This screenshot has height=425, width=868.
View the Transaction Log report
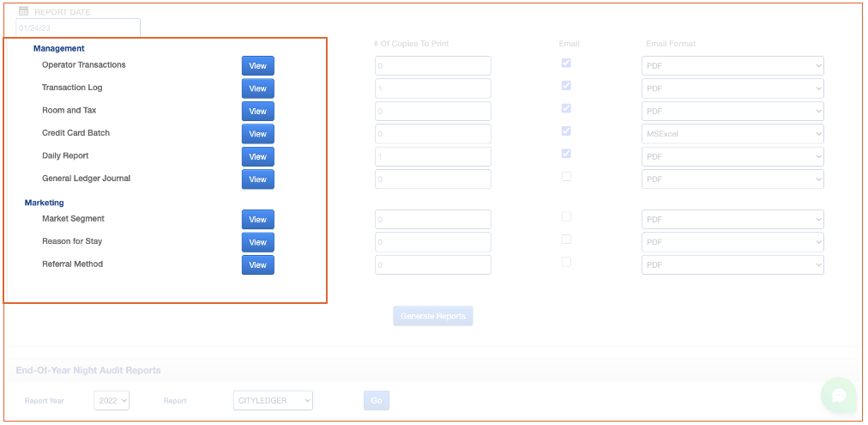coord(257,88)
